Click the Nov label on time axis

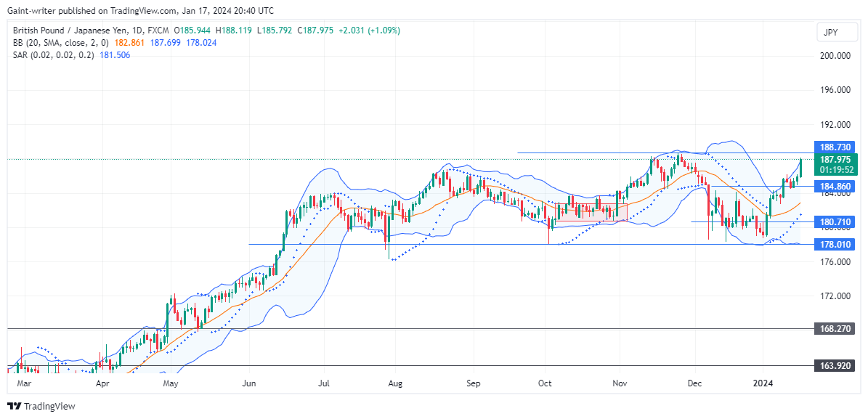tap(619, 383)
